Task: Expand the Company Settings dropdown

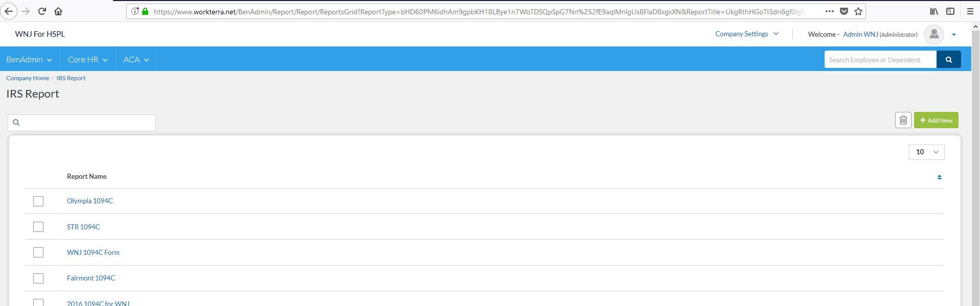Action: click(x=746, y=34)
